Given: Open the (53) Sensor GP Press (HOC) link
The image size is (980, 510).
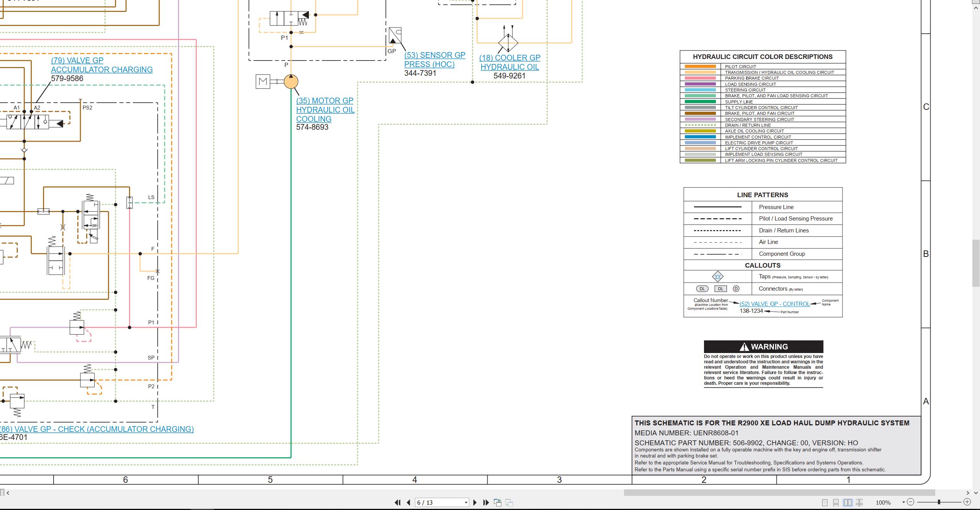Looking at the screenshot, I should (x=435, y=60).
